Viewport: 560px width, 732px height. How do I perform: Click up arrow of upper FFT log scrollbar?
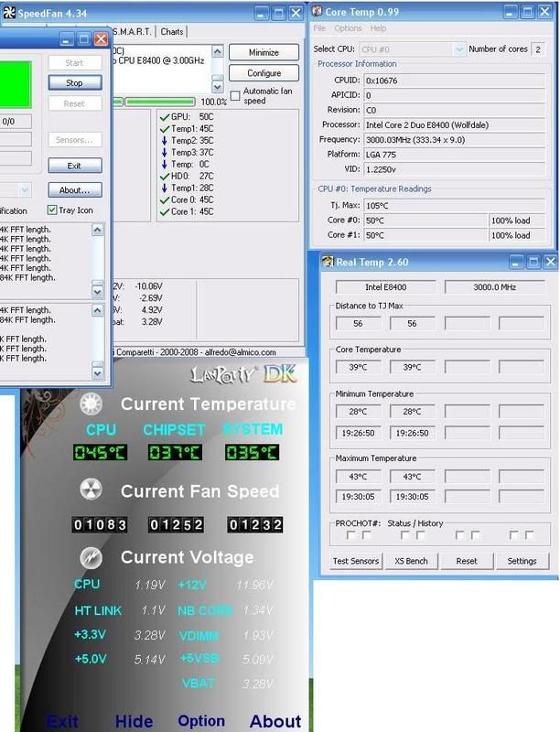tap(98, 230)
